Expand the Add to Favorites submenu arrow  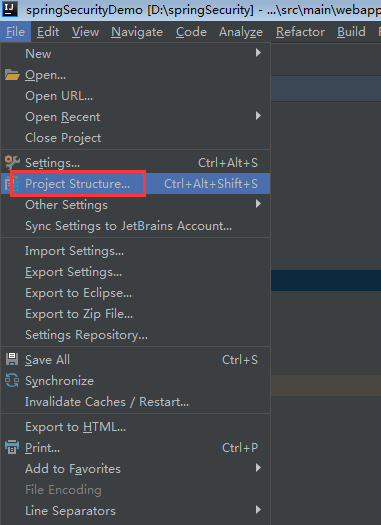point(258,468)
